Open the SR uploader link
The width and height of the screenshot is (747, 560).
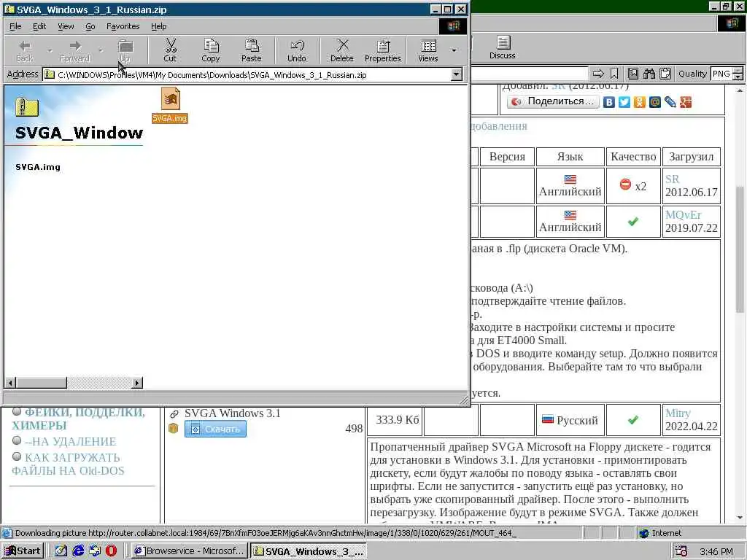[672, 179]
